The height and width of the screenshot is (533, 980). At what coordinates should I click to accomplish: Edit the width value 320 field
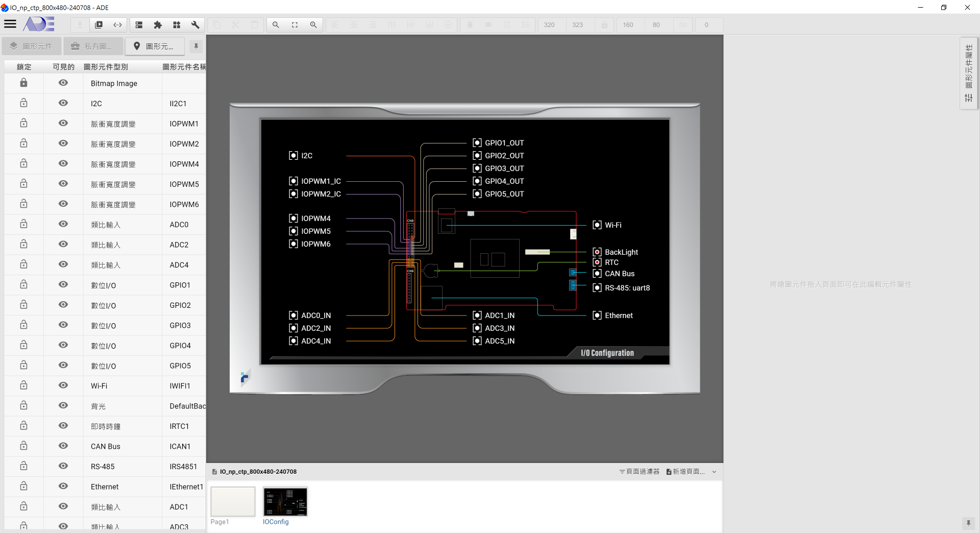550,25
